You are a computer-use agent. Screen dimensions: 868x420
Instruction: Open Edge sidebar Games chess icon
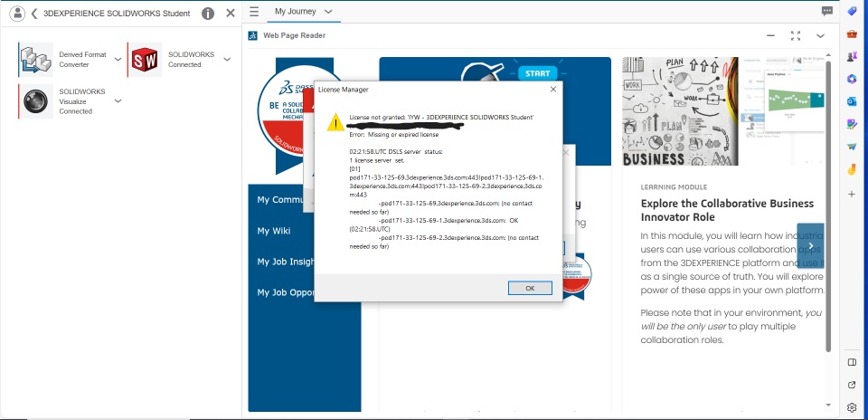click(852, 56)
